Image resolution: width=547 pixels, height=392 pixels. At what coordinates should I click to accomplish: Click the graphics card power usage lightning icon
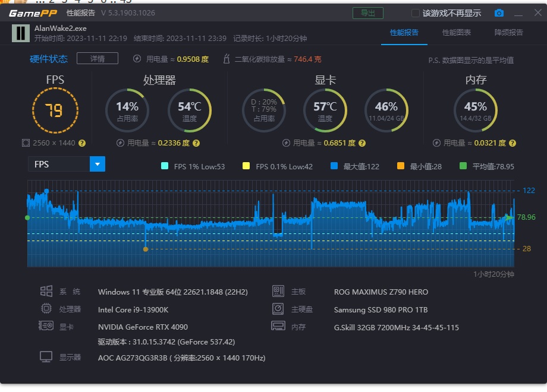pos(286,143)
